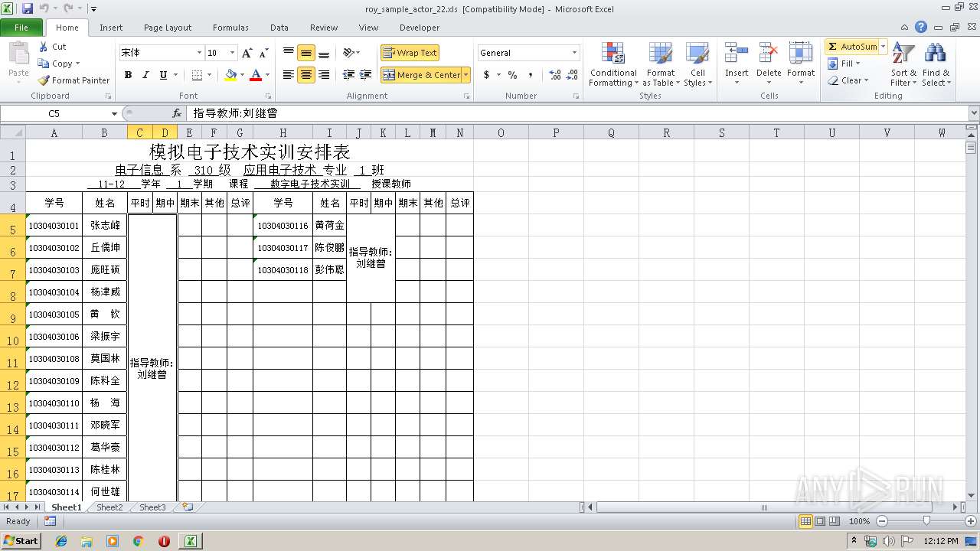Click the Orientation text rotation icon
The width and height of the screenshot is (980, 551).
click(x=349, y=53)
